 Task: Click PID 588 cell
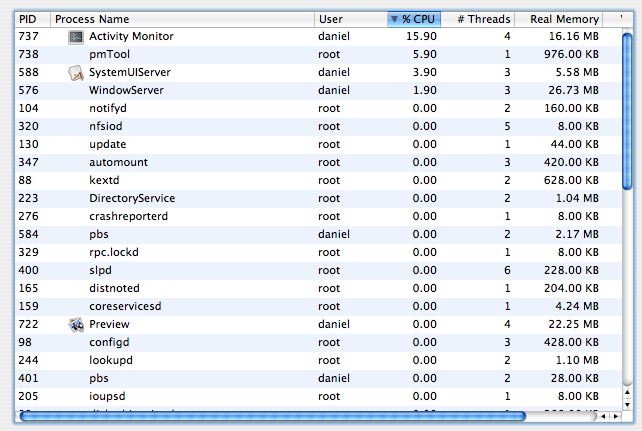coord(28,72)
